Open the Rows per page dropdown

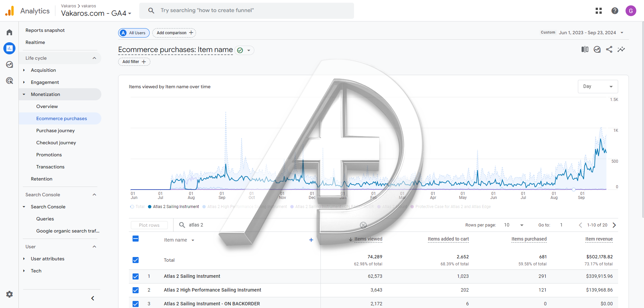[x=514, y=225]
